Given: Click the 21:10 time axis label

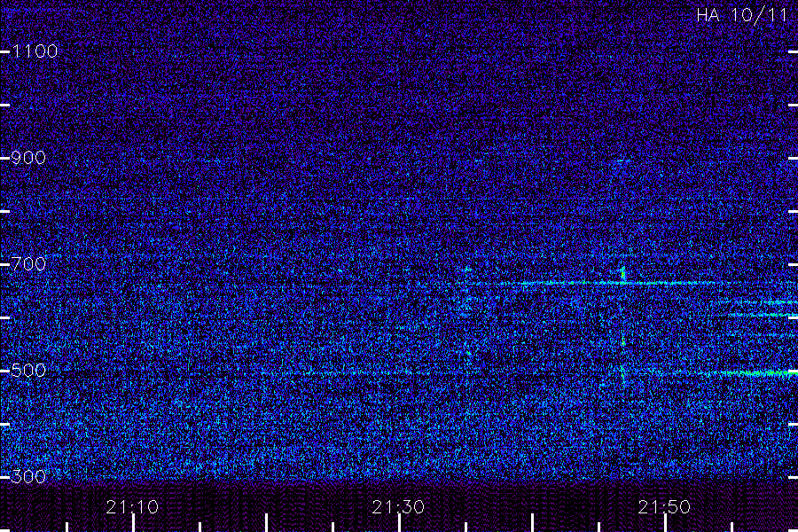Looking at the screenshot, I should [x=132, y=507].
